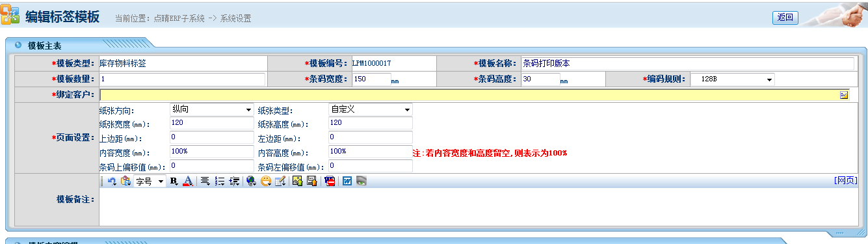This screenshot has width=868, height=244.
Task: Click the Word import icon
Action: click(347, 182)
